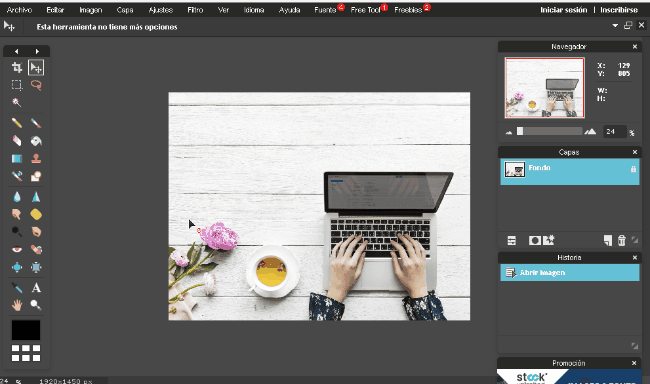Create a new layer
The width and height of the screenshot is (650, 384).
608,241
